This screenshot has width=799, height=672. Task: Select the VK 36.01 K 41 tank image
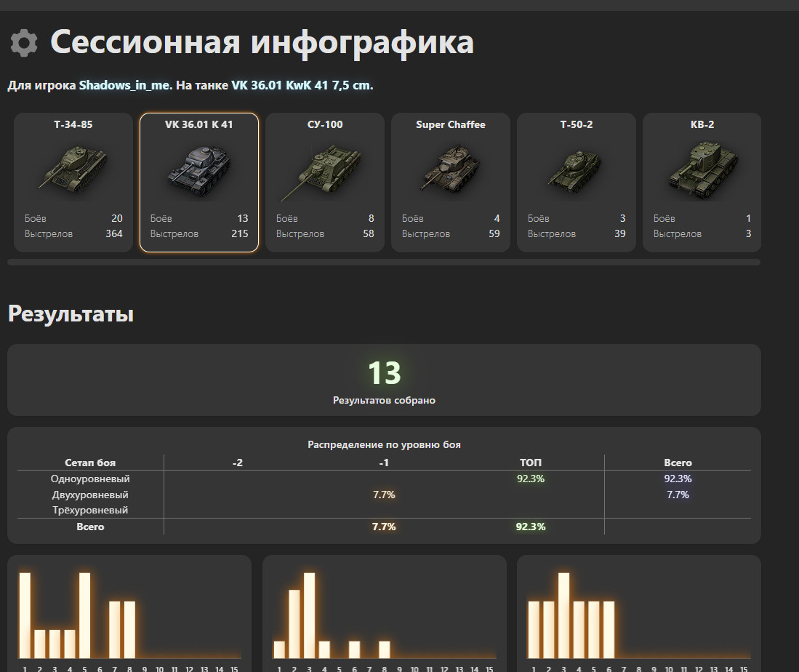click(198, 171)
